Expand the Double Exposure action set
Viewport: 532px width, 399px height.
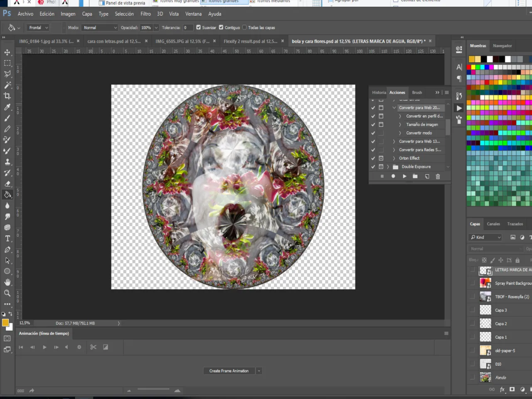[388, 167]
